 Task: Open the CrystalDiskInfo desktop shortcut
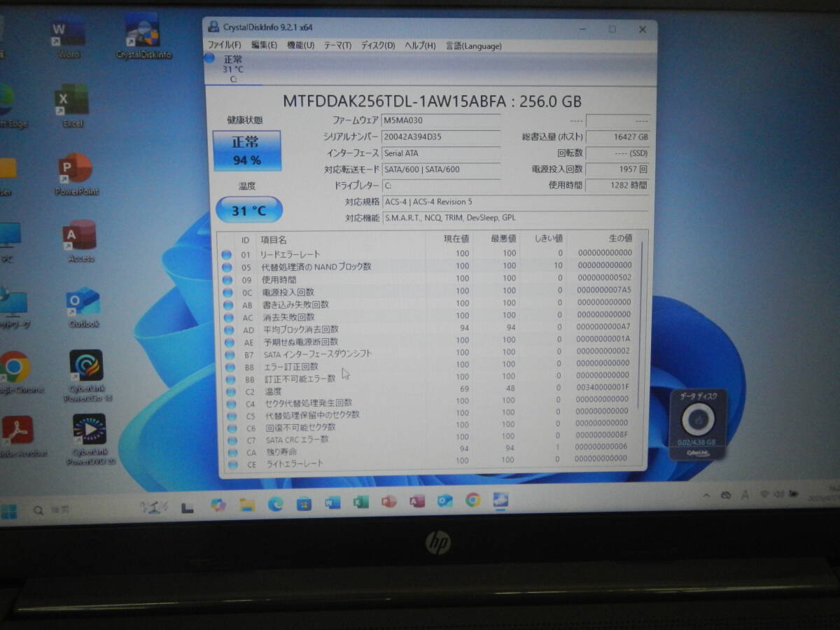click(143, 36)
